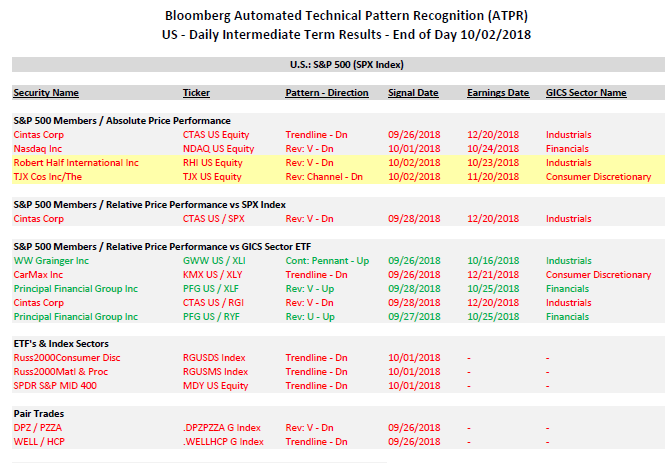665x463 pixels.
Task: Click the Absolute Price Performance section heading
Action: pyautogui.click(x=122, y=121)
